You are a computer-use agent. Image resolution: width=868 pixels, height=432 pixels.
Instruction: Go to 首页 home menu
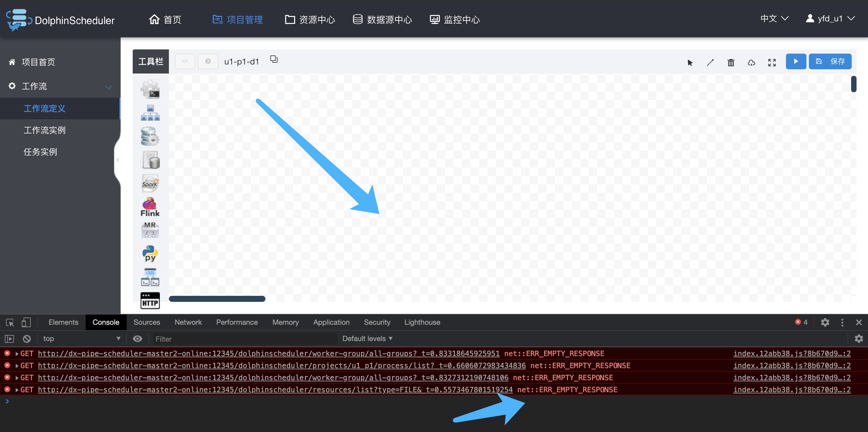point(165,20)
